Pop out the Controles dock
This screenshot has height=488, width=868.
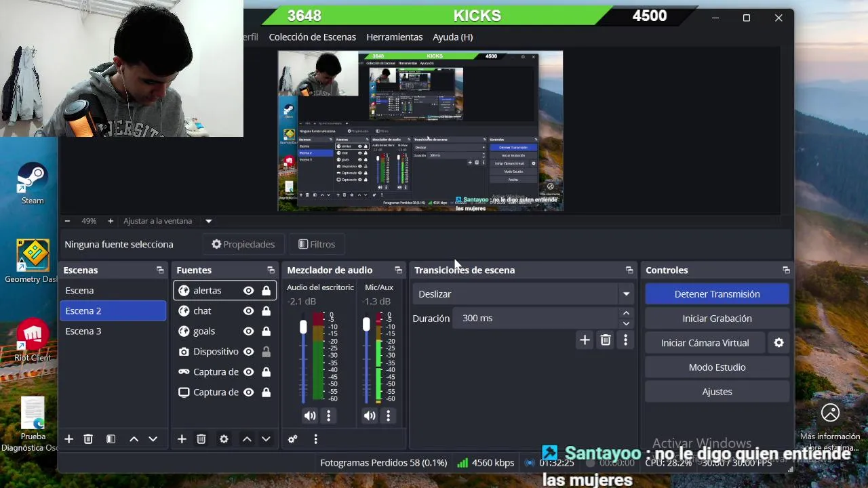(786, 270)
